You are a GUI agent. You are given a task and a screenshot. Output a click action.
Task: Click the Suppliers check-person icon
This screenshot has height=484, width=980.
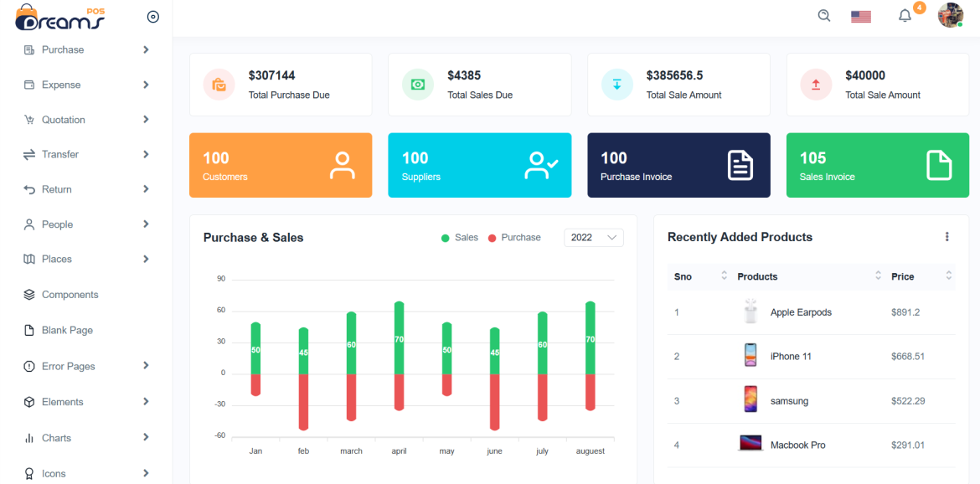click(x=540, y=165)
